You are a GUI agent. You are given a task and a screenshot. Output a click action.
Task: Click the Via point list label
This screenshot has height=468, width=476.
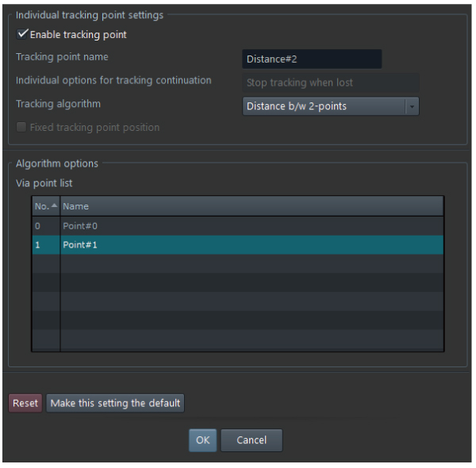tap(44, 183)
